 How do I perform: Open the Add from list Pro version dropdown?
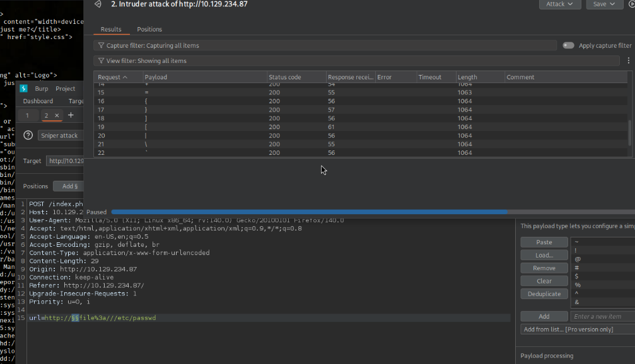(x=578, y=329)
